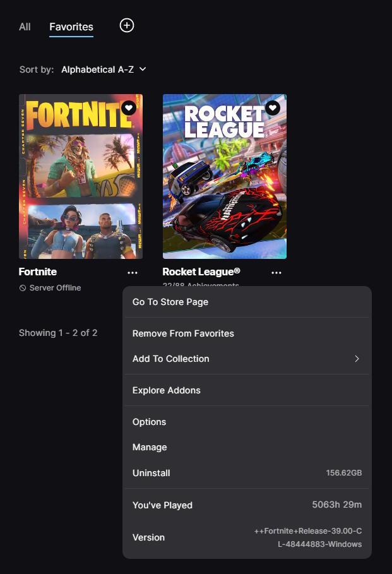Switch to the All tab
Screen dimensions: 392x574
(x=25, y=27)
